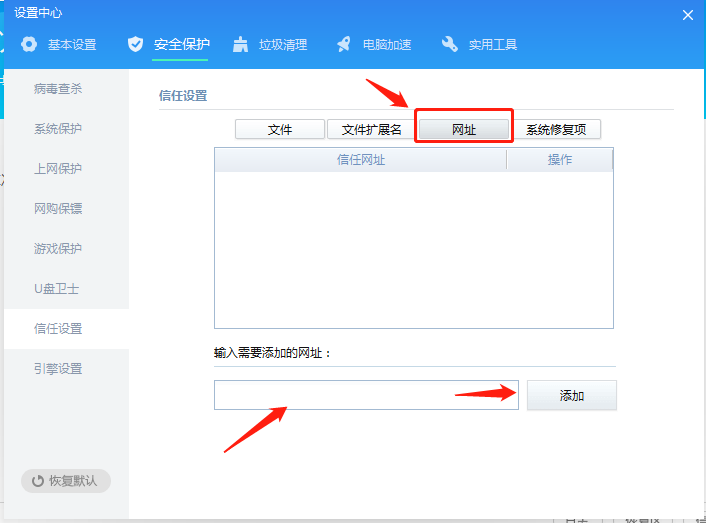Switch trust list to 文件
706x523 pixels.
pyautogui.click(x=280, y=130)
